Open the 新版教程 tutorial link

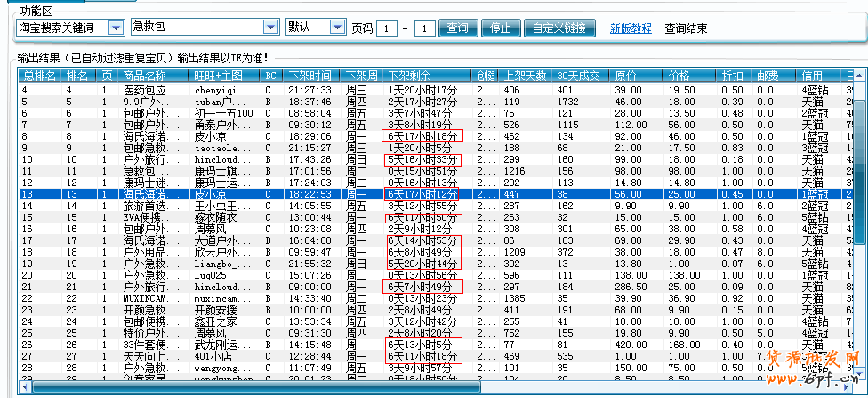[631, 28]
